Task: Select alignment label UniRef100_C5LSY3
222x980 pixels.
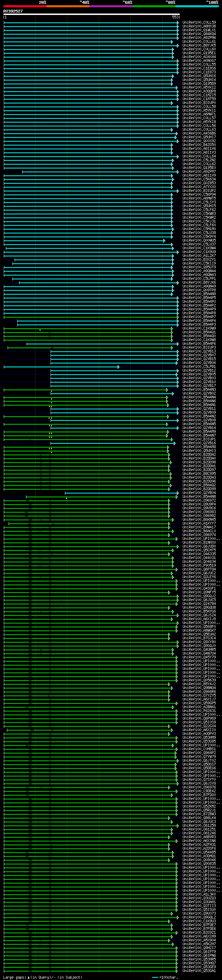Action: coord(199,202)
